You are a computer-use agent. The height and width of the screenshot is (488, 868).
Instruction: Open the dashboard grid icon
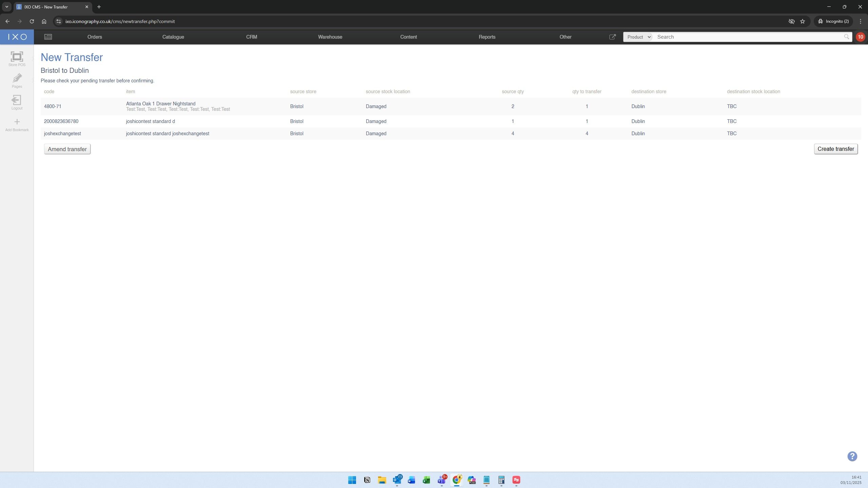pos(48,37)
